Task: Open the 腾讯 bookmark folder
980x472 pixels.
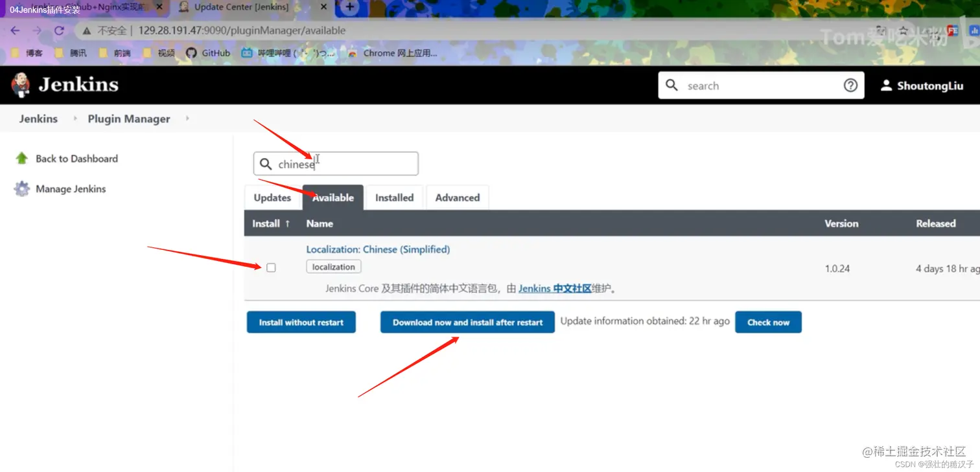Action: tap(71, 53)
